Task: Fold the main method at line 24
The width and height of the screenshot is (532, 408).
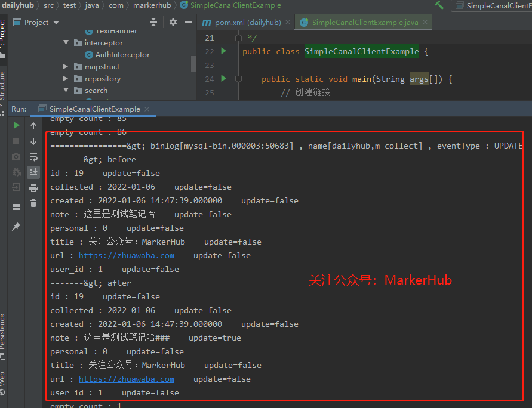Action: click(x=238, y=79)
